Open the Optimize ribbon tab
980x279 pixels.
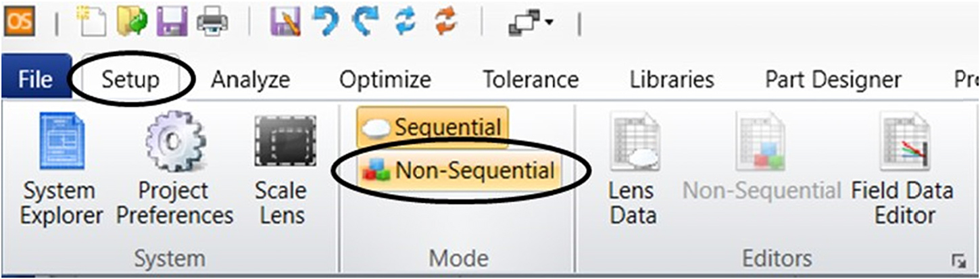385,80
